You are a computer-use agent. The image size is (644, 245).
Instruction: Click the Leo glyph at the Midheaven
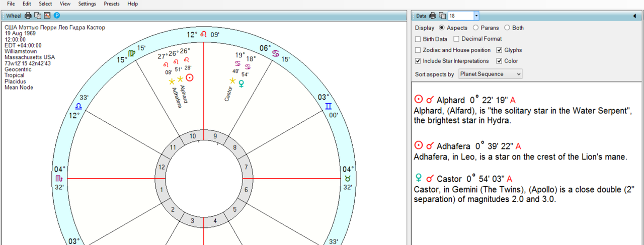203,35
